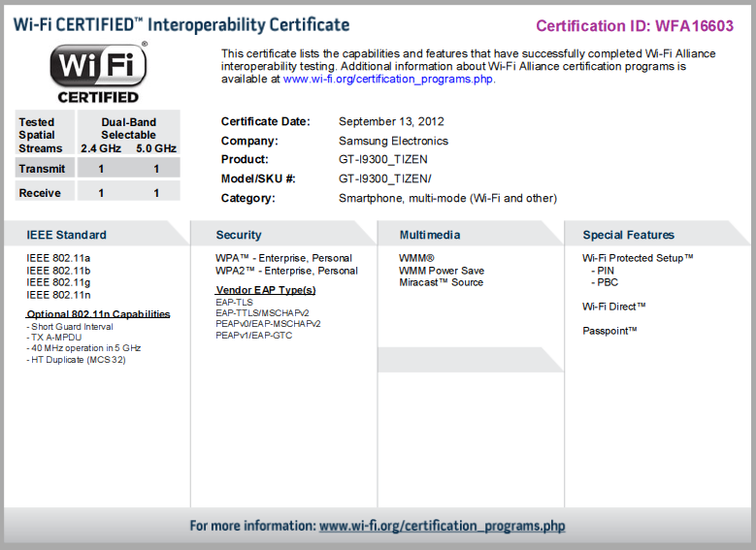This screenshot has height=550, width=756.
Task: Click the Transmit row label
Action: coord(42,169)
